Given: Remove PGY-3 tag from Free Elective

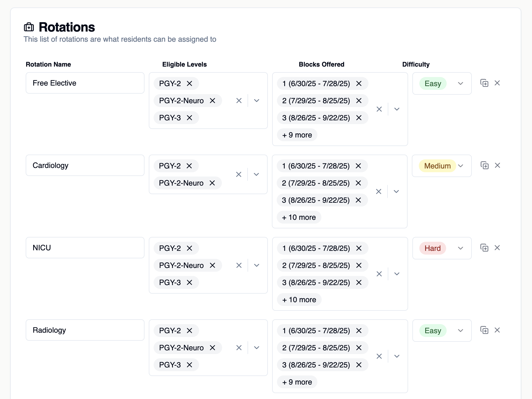Looking at the screenshot, I should 189,118.
